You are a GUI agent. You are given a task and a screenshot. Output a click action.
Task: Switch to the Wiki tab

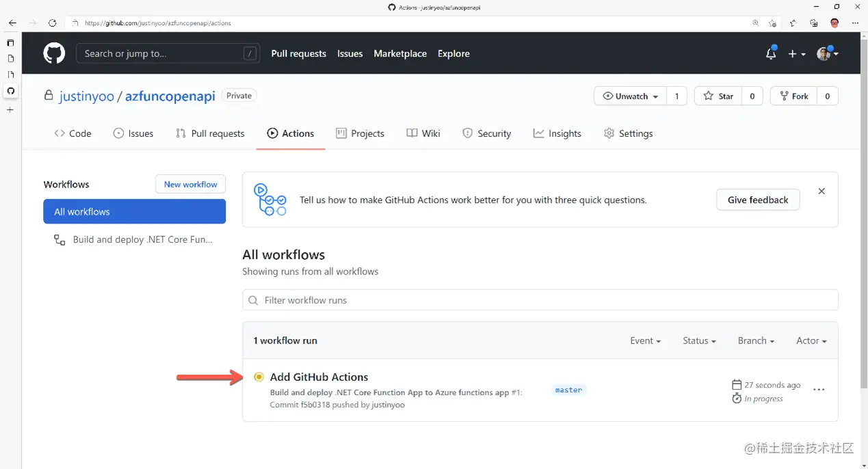pos(423,133)
